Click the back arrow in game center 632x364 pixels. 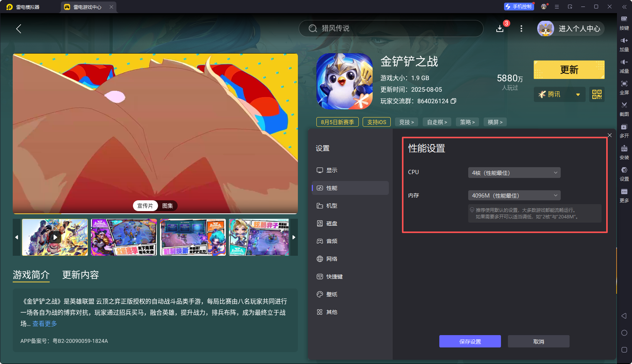click(18, 29)
